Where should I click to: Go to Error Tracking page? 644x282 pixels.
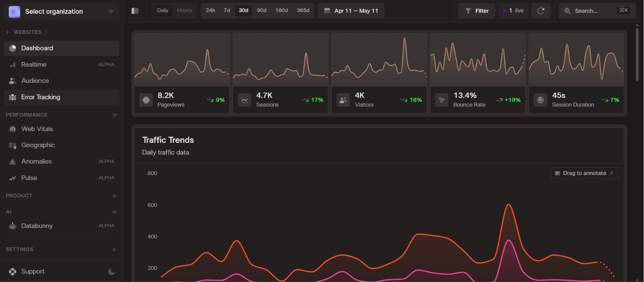tap(62, 97)
